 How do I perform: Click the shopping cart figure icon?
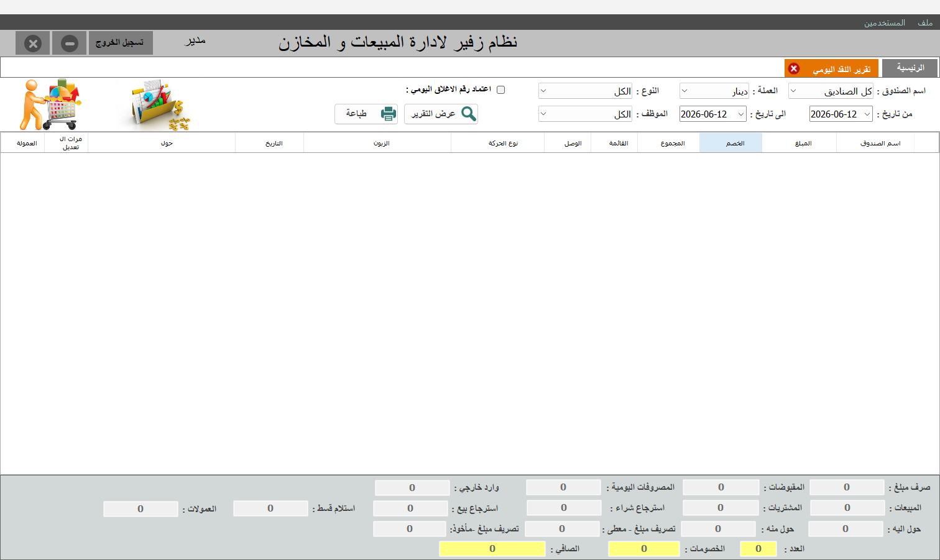[x=52, y=104]
